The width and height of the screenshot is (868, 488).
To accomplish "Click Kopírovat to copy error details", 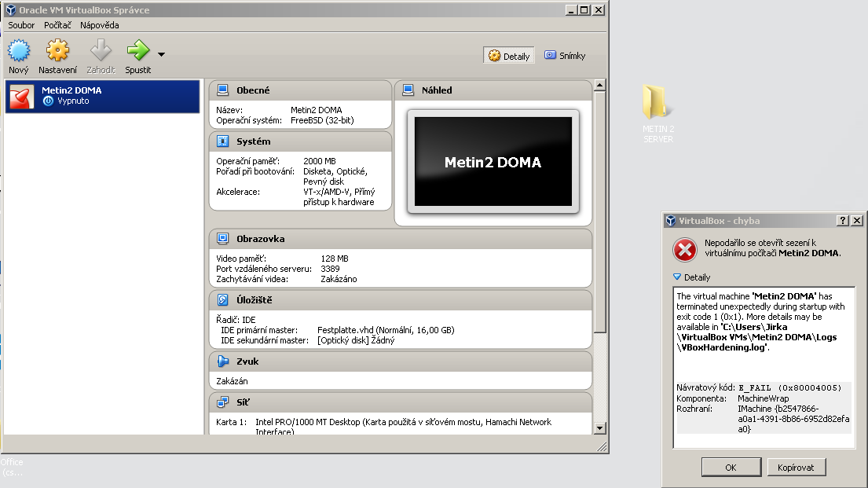I will click(796, 468).
